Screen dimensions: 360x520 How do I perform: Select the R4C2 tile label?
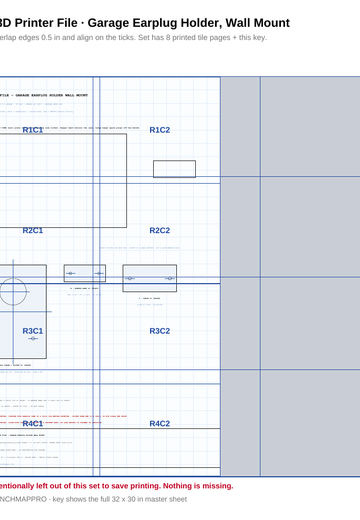[160, 424]
